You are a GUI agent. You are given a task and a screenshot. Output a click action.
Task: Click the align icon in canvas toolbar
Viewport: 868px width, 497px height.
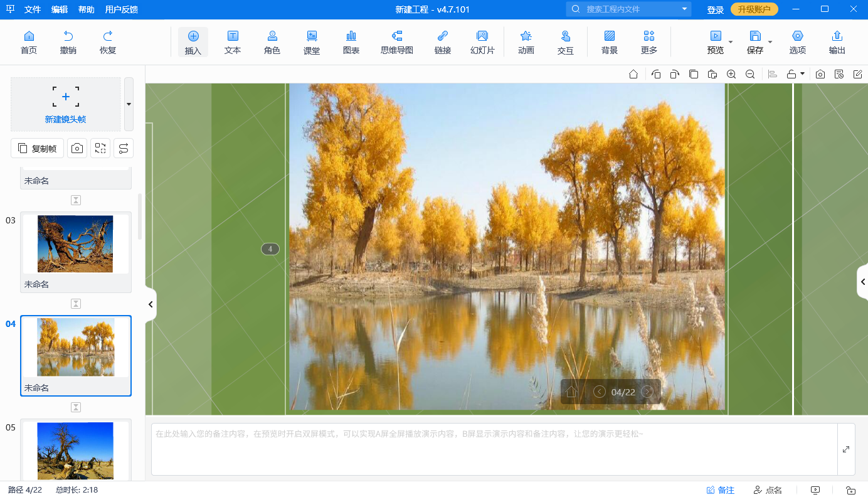(773, 74)
